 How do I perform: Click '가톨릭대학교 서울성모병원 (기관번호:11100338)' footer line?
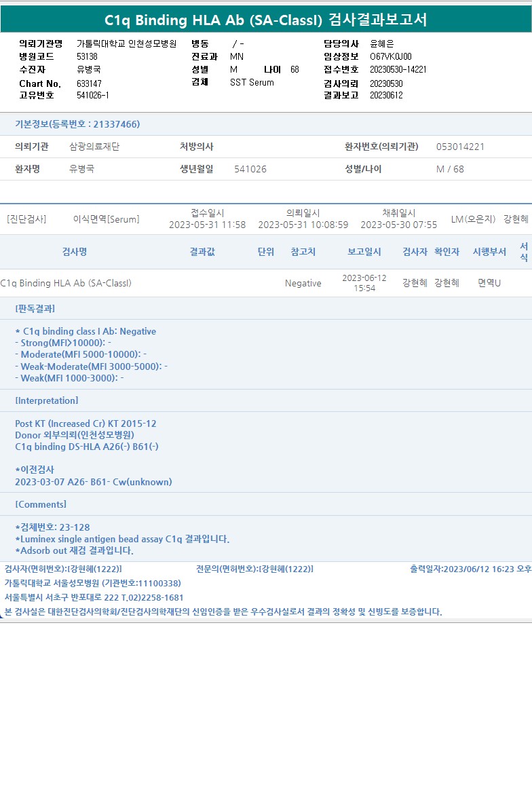(93, 584)
